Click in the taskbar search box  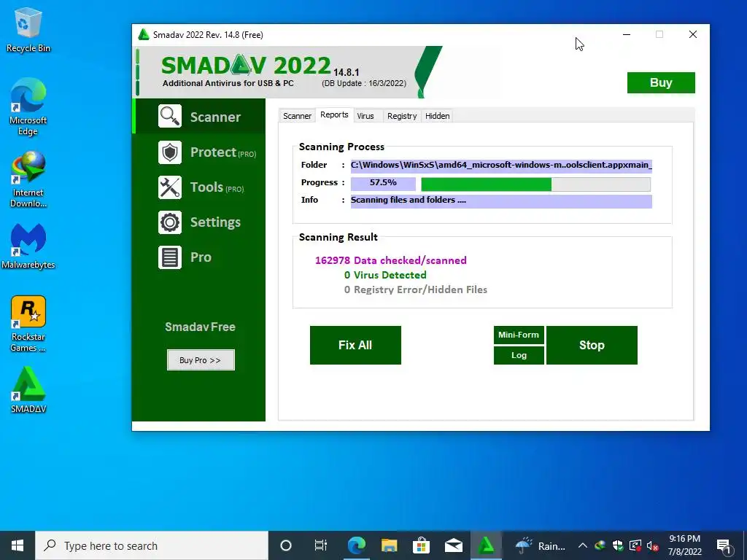tap(152, 545)
